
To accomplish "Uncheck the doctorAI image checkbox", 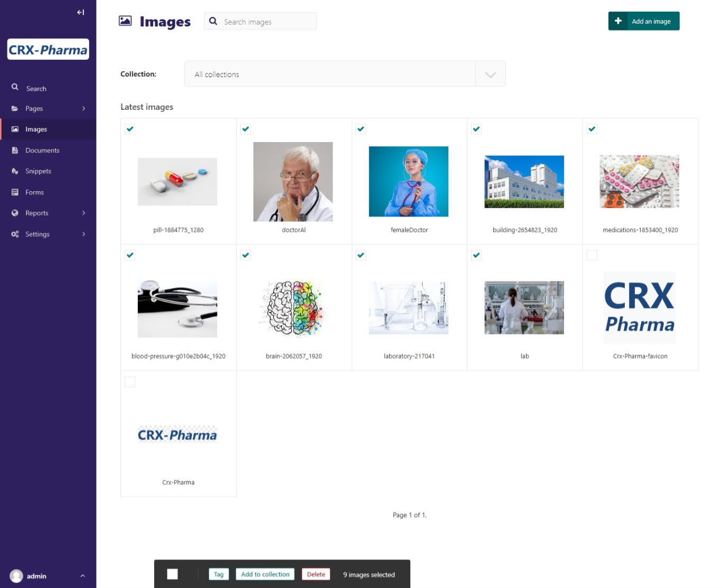I will [246, 129].
